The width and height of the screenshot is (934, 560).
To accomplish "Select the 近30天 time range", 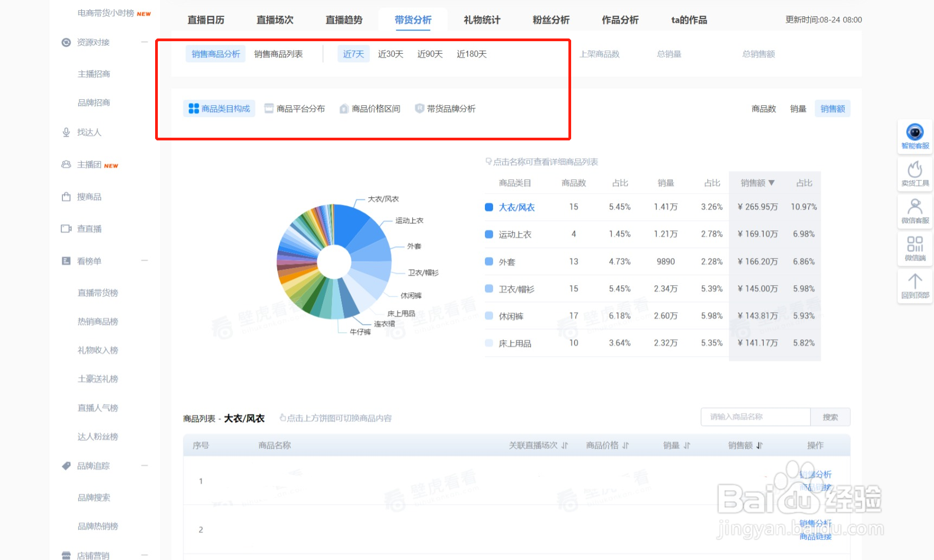I will pos(391,54).
